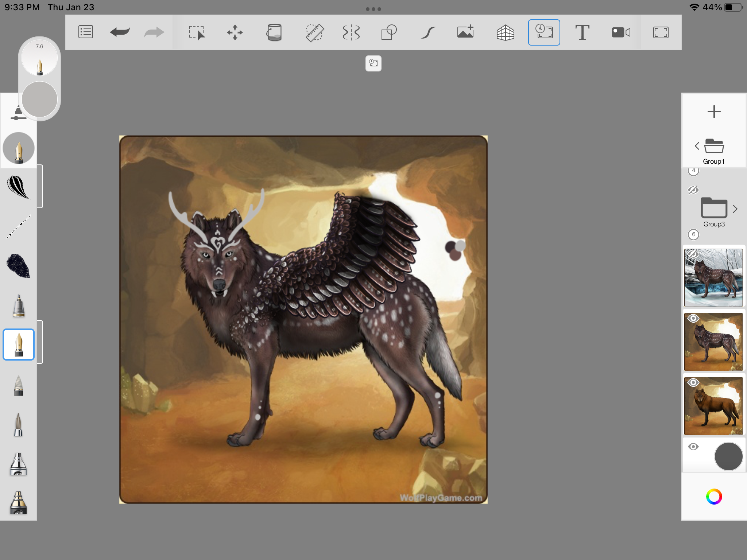Viewport: 747px width, 560px height.
Task: Hide the spotted dark wolf layer
Action: (693, 318)
